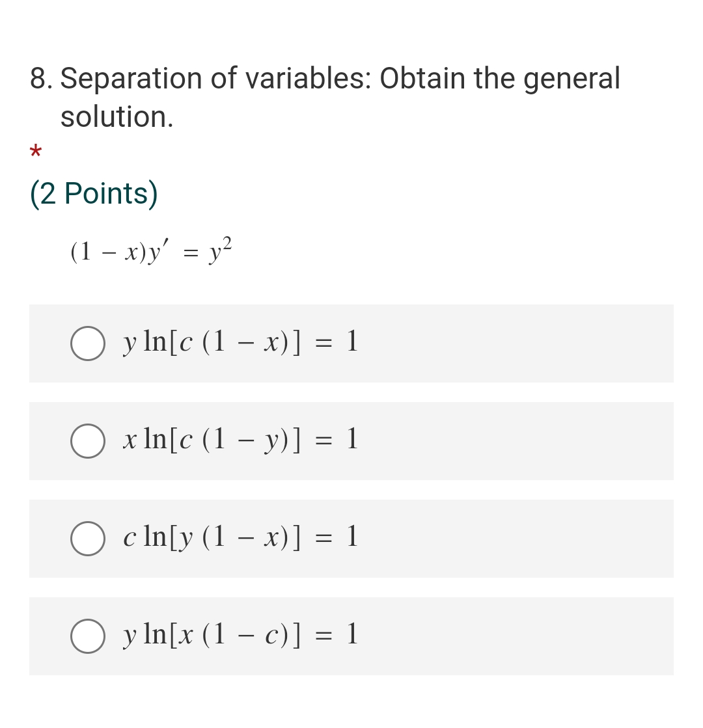703x728 pixels.
Task: Click empty area of second answer option row
Action: point(511,441)
